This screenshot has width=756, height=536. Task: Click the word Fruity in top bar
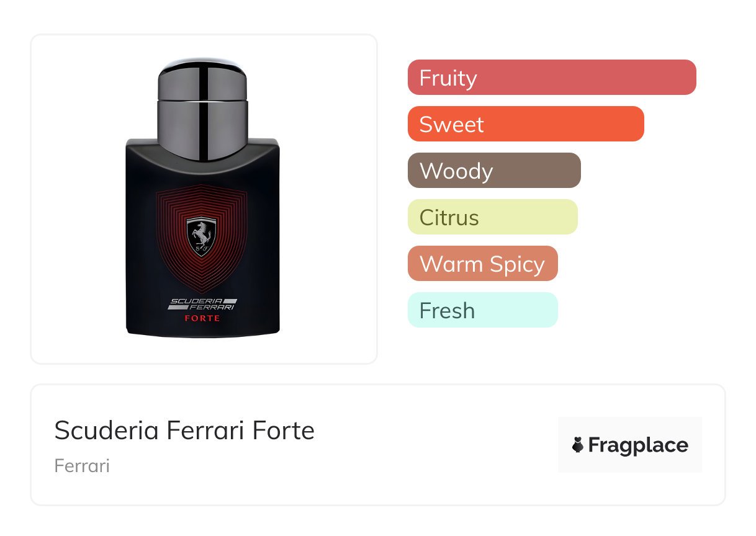click(x=448, y=78)
